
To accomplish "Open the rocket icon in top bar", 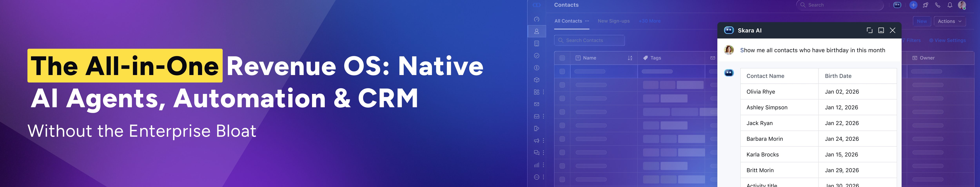I will (926, 5).
